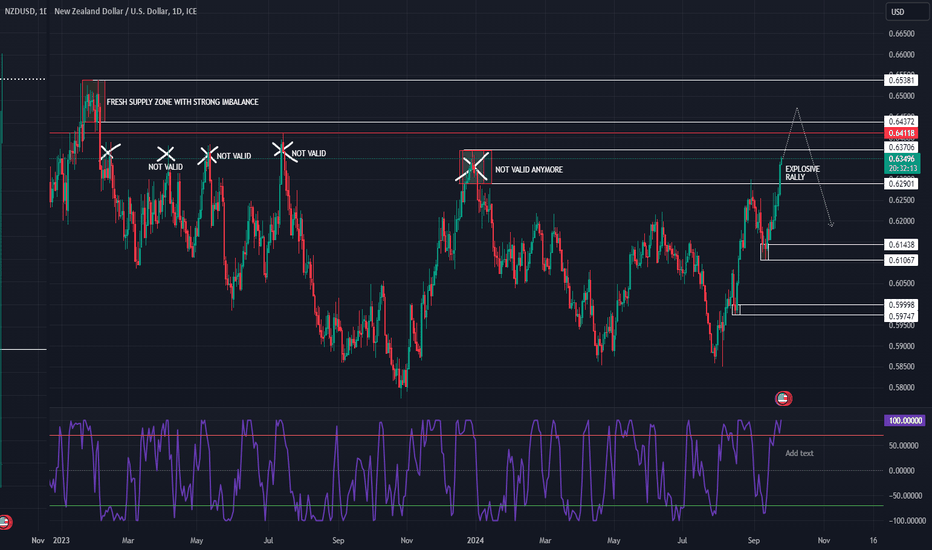Select the green oversold line in oscillator pane
The height and width of the screenshot is (550, 932).
tap(467, 505)
